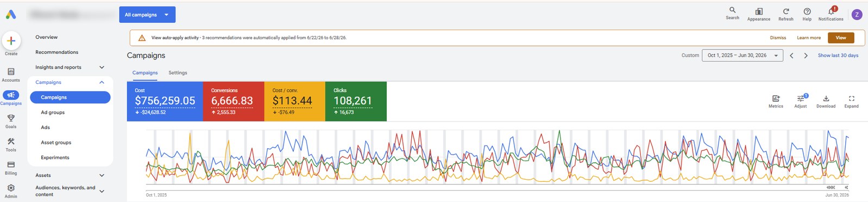Click the View auto-apply activity text
The width and height of the screenshot is (868, 202).
[175, 38]
